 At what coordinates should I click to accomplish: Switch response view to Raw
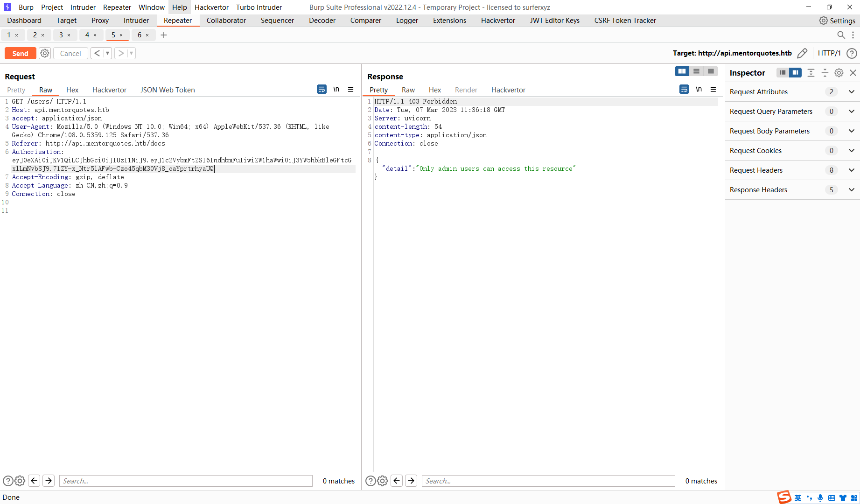coord(408,90)
